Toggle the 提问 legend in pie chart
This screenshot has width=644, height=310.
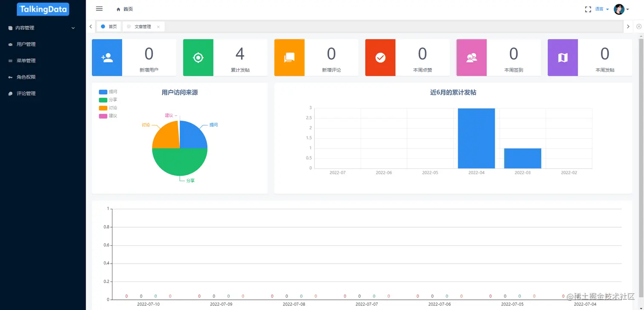(x=108, y=92)
